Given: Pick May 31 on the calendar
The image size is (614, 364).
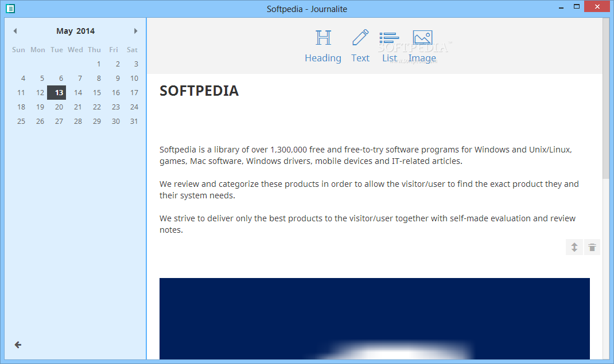Looking at the screenshot, I should point(133,121).
